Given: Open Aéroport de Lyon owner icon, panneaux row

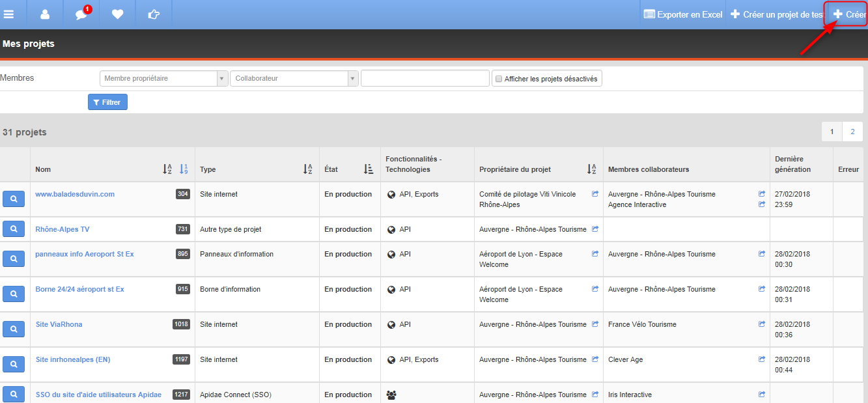Looking at the screenshot, I should point(595,254).
